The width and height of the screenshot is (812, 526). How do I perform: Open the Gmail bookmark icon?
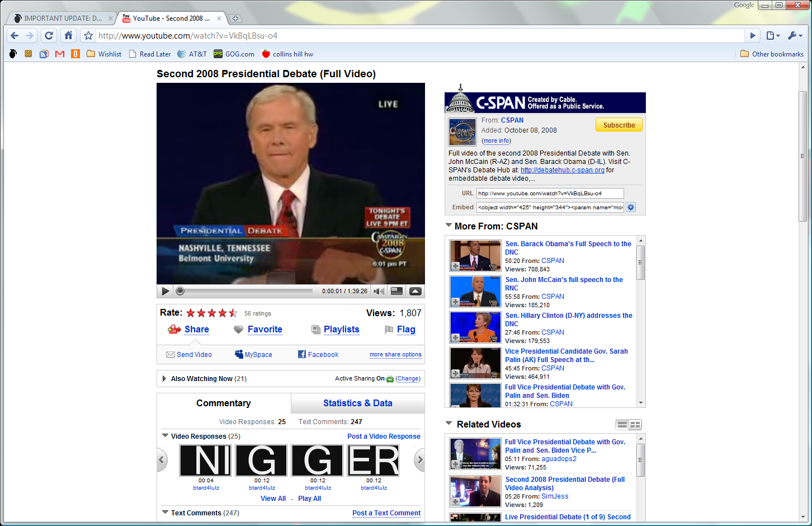coord(60,54)
